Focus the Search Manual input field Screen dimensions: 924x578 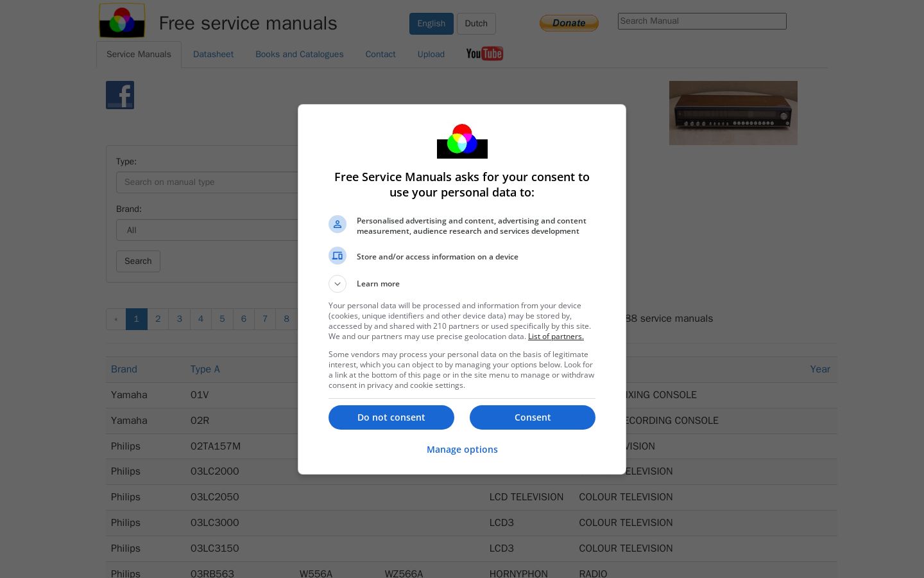(x=702, y=21)
